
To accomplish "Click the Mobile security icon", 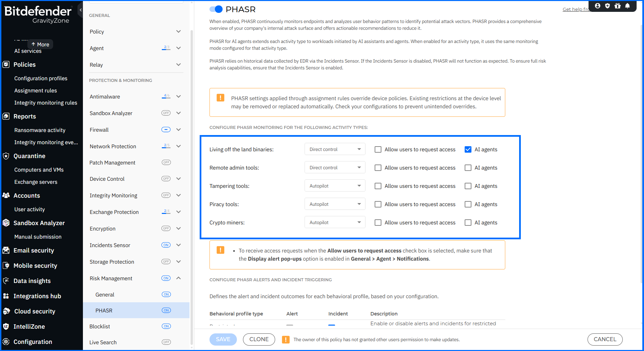I will (x=6, y=265).
